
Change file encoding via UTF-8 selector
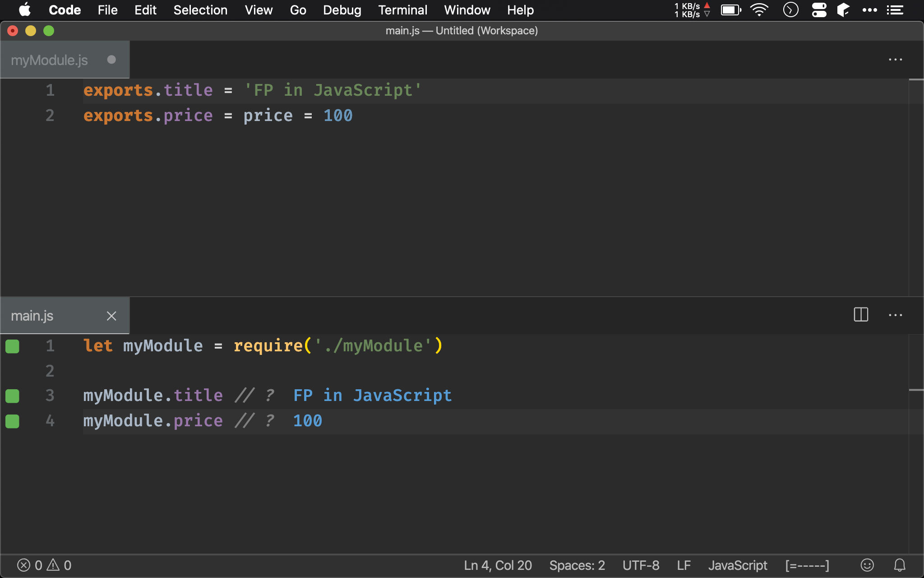(641, 565)
